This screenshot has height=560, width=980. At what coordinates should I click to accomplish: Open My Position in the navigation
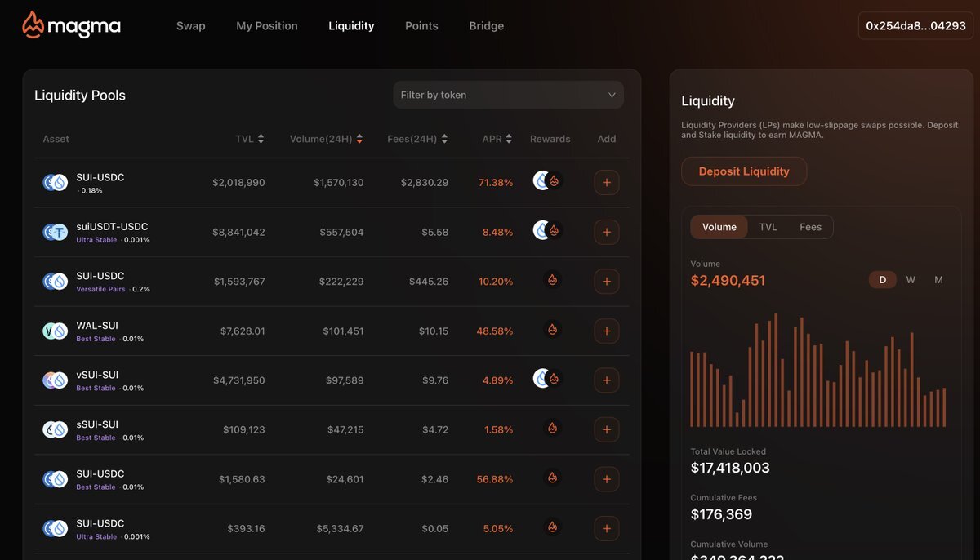pyautogui.click(x=267, y=26)
